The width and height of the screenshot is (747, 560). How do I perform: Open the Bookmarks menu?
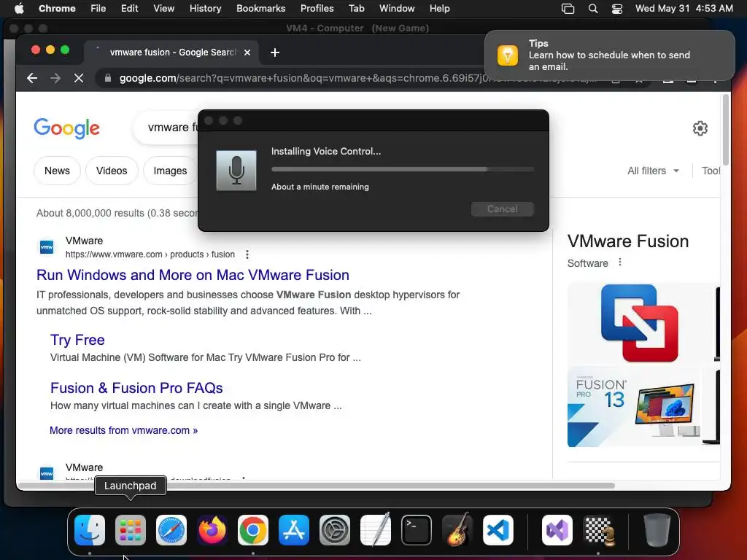click(x=260, y=9)
